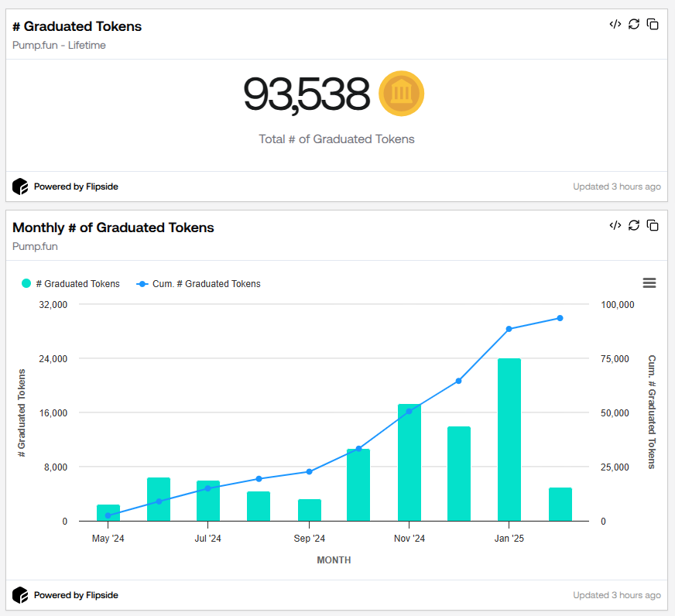675x616 pixels.
Task: Click the Jan '25 tallest bar
Action: [x=509, y=440]
